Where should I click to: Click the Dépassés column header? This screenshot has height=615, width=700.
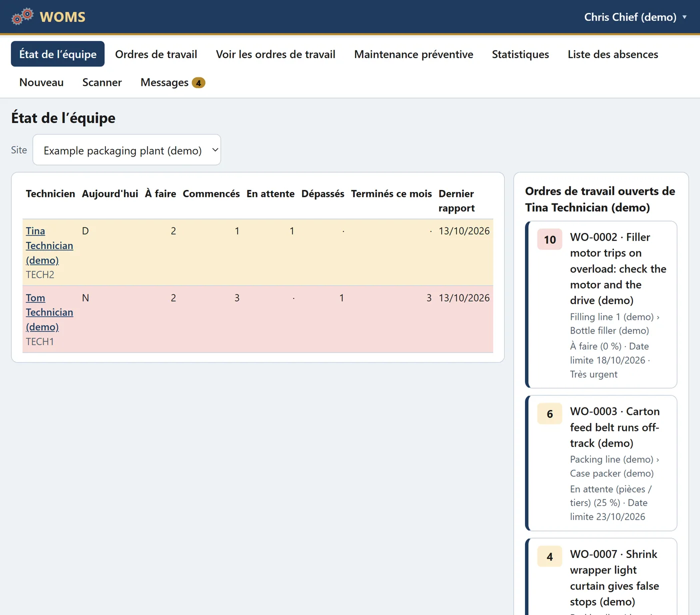point(322,193)
